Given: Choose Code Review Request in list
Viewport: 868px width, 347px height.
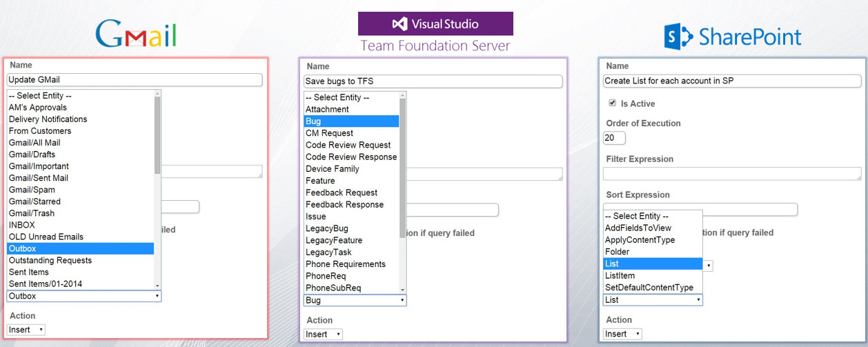Looking at the screenshot, I should 348,145.
